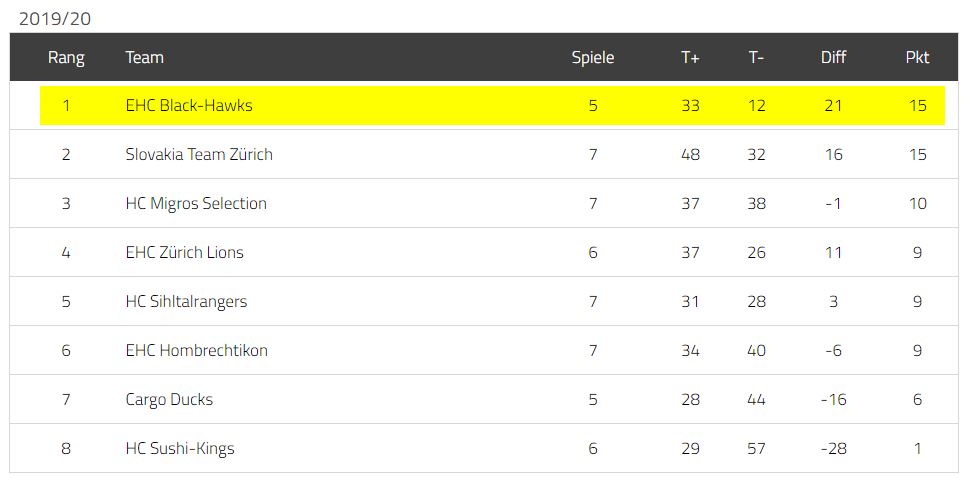970x485 pixels.
Task: Open HC Migros Selection team entry
Action: 196,204
